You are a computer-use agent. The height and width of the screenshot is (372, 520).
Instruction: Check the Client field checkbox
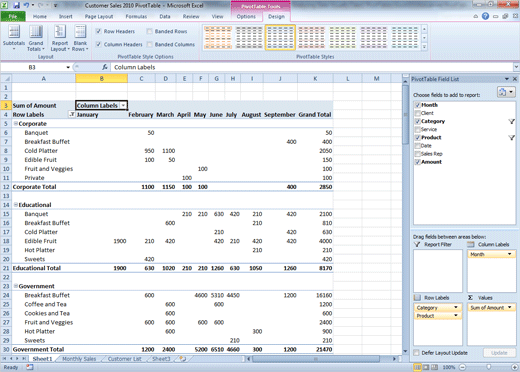pyautogui.click(x=417, y=113)
